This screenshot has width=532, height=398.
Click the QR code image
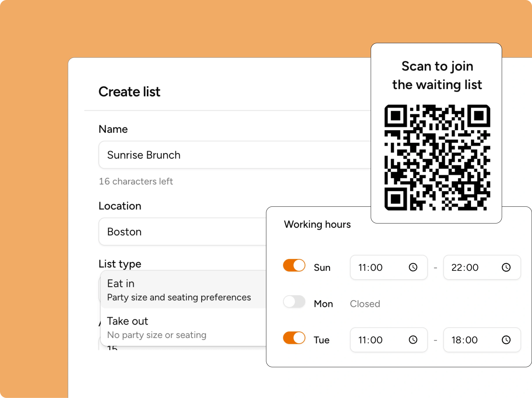click(x=437, y=158)
